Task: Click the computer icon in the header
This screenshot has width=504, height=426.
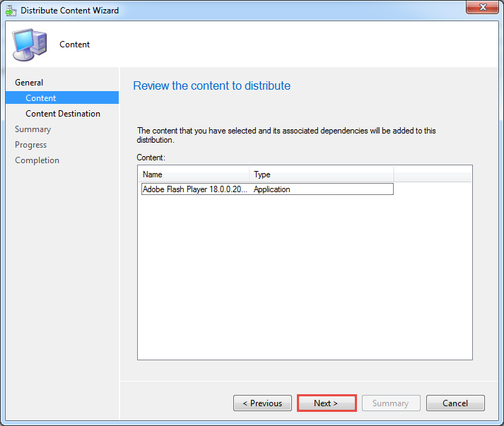Action: point(30,45)
